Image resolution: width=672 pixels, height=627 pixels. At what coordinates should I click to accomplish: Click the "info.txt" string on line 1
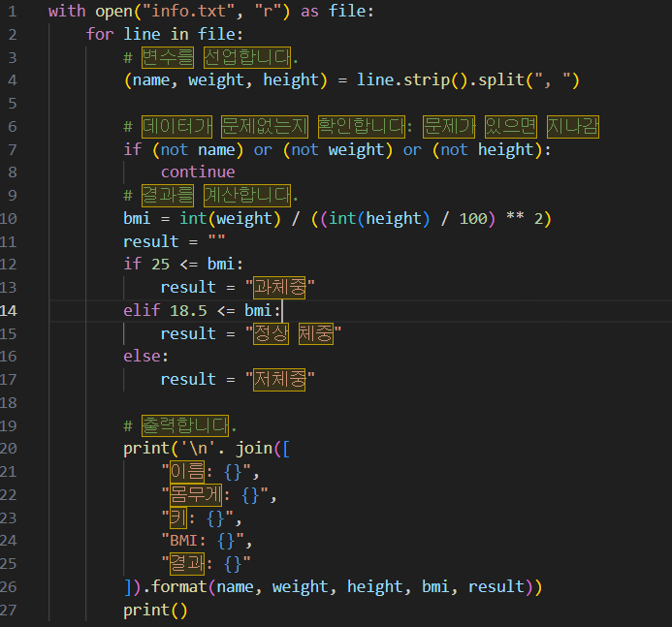point(188,11)
